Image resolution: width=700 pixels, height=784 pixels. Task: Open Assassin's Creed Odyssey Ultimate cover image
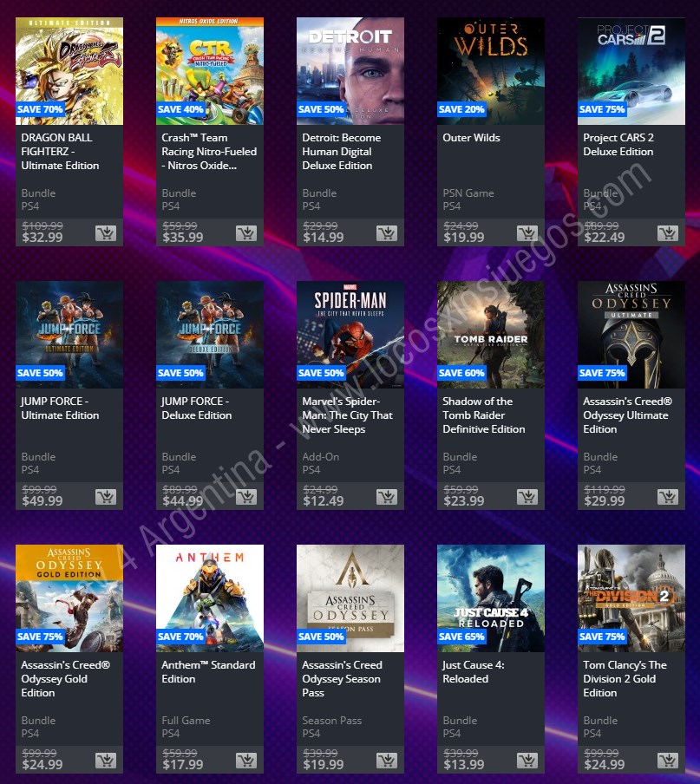coord(631,335)
